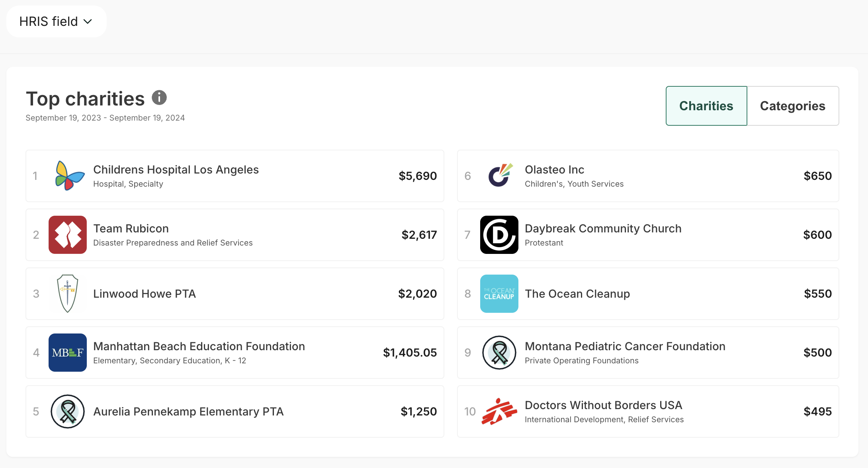Click the Team Rubicon red logo
Viewport: 868px width, 468px height.
click(x=68, y=235)
